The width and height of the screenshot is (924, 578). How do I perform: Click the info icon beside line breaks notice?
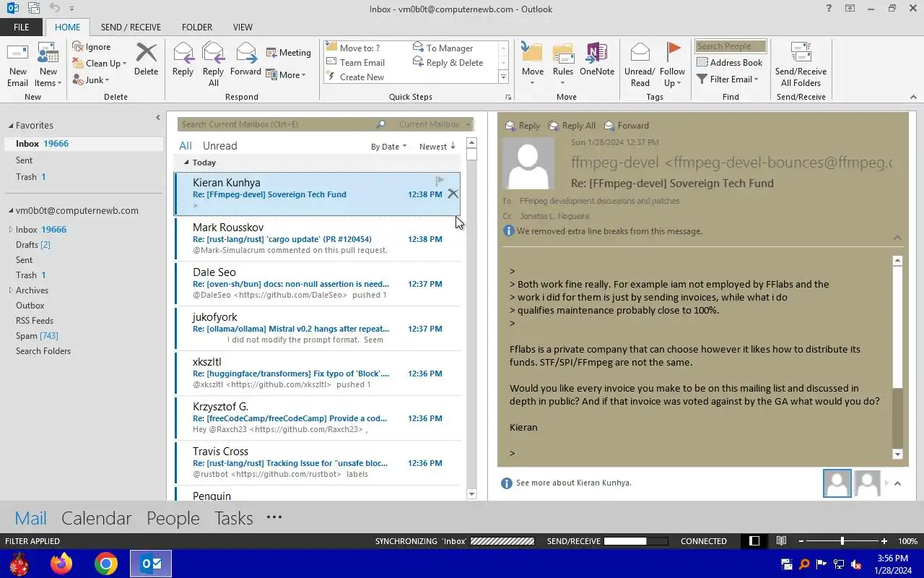[x=509, y=231]
